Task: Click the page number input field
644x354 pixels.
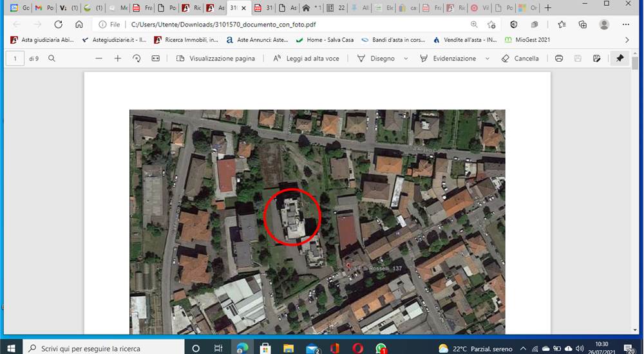Action: point(15,59)
